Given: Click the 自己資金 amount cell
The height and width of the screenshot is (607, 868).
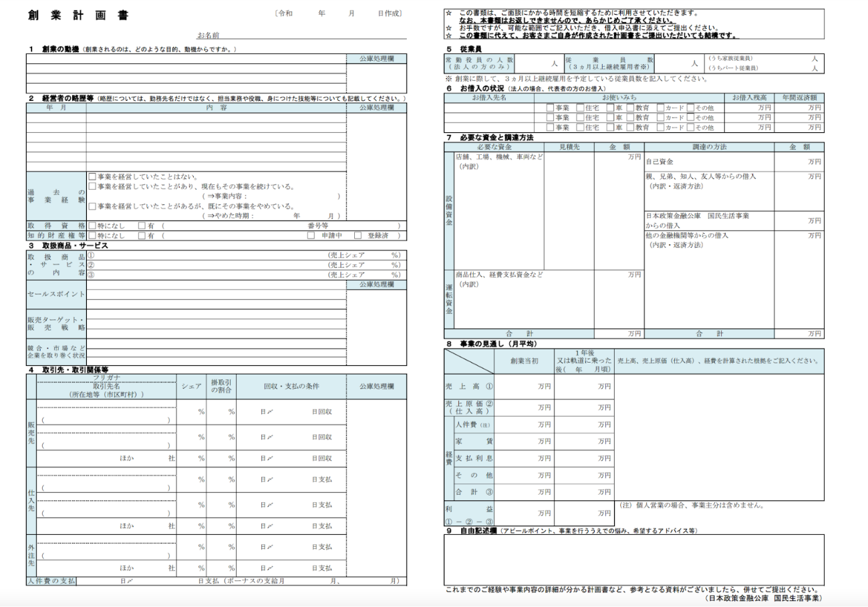Looking at the screenshot, I should click(x=799, y=162).
